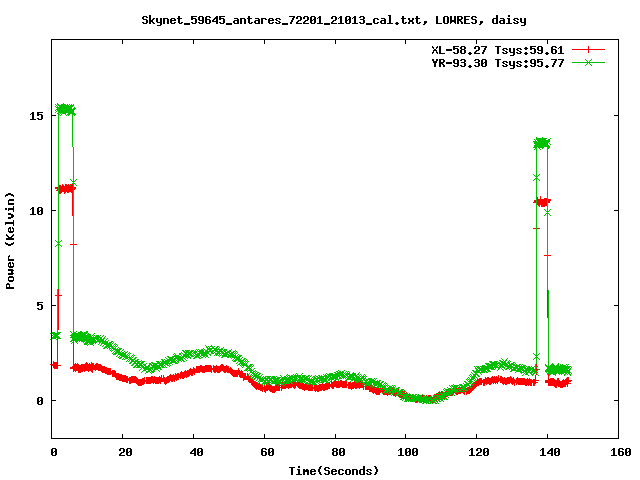The width and height of the screenshot is (640, 480).
Task: Click x-axis tick label 20
Action: tap(125, 452)
